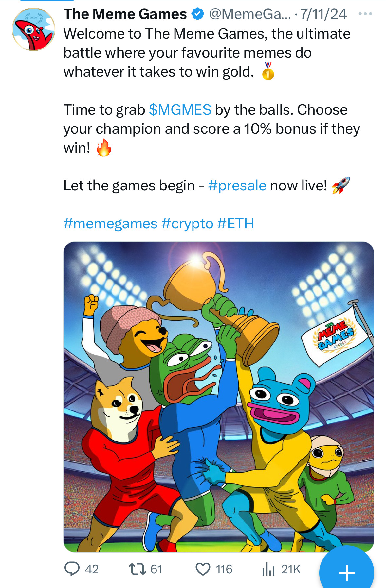Click The Meme Games profile avatar
This screenshot has width=386, height=588.
point(34,29)
